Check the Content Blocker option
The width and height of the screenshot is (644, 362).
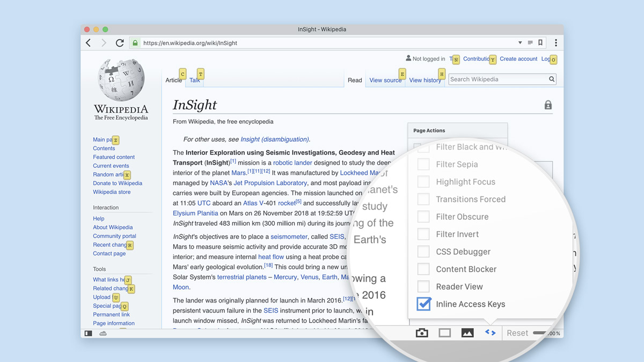point(423,269)
